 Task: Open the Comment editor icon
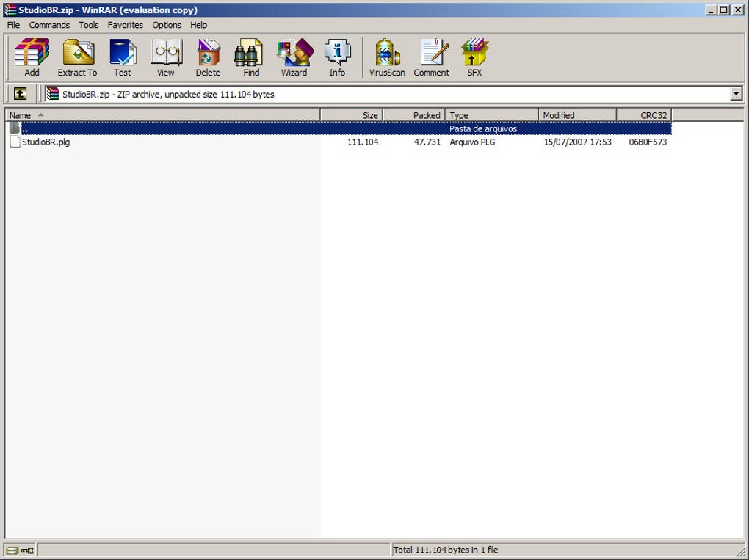coord(431,57)
